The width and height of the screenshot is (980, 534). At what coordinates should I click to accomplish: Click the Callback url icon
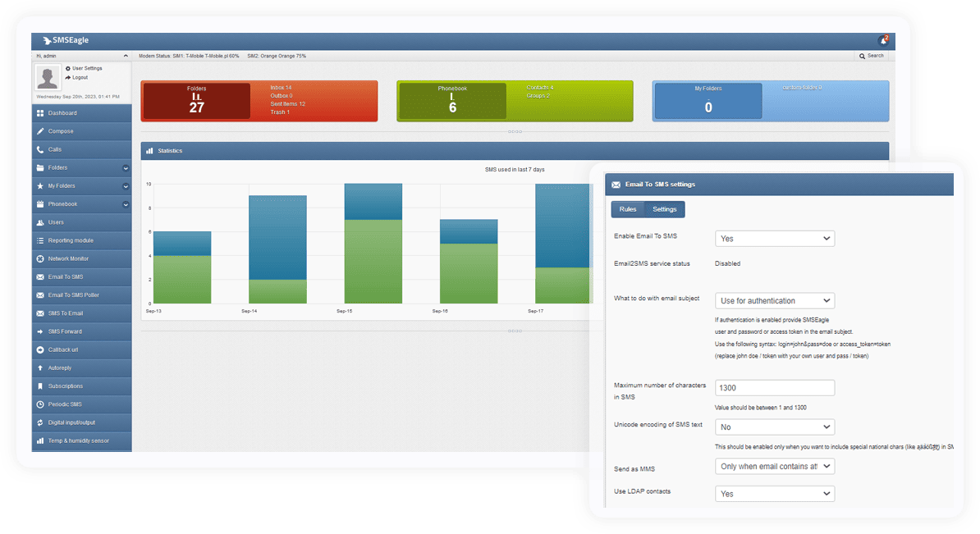coord(40,349)
